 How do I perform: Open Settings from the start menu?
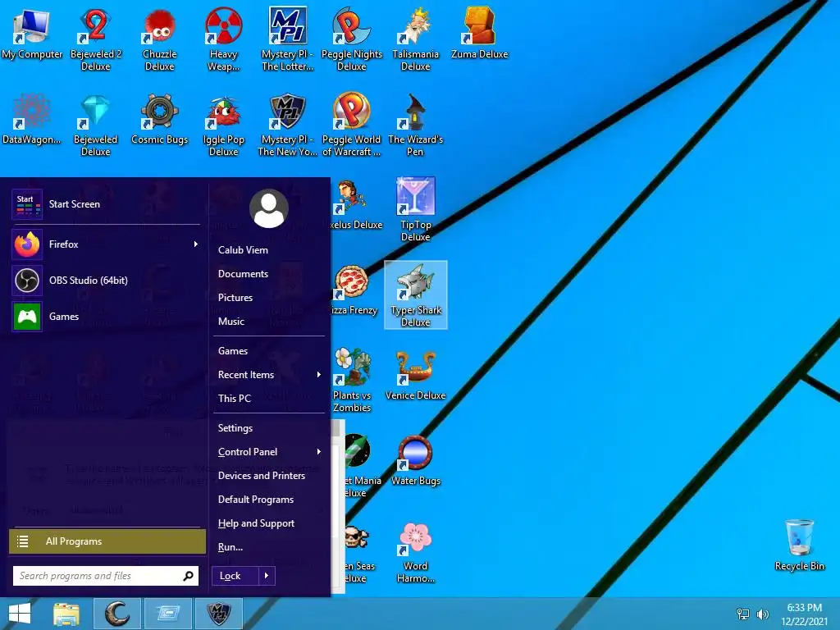click(235, 428)
